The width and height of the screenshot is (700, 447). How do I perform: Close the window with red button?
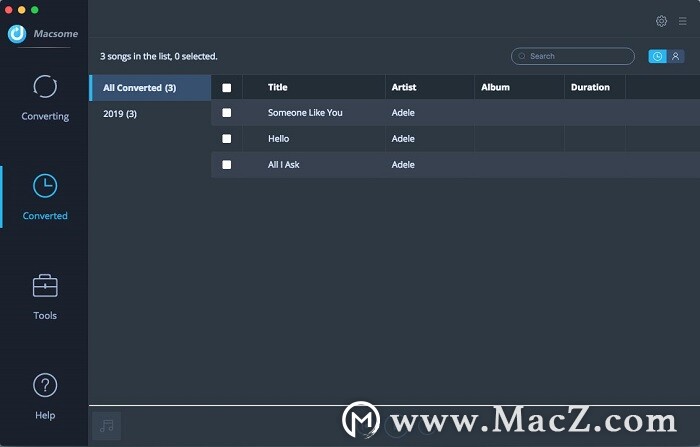8,10
